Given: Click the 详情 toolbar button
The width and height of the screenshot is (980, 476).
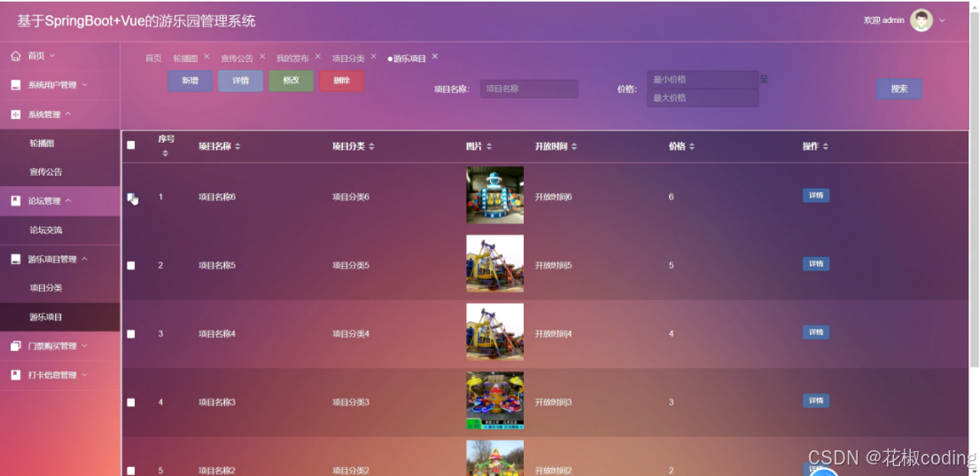Looking at the screenshot, I should click(x=241, y=81).
